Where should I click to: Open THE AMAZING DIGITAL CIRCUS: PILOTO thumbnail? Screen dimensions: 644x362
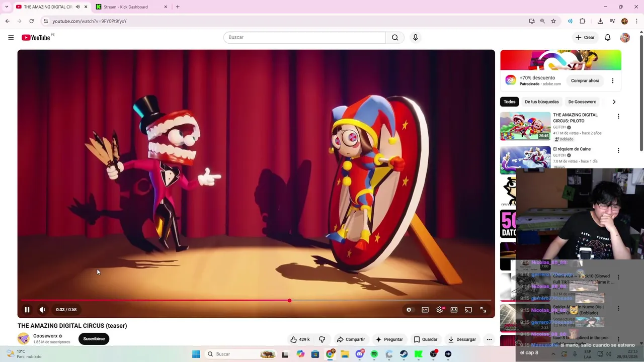525,126
